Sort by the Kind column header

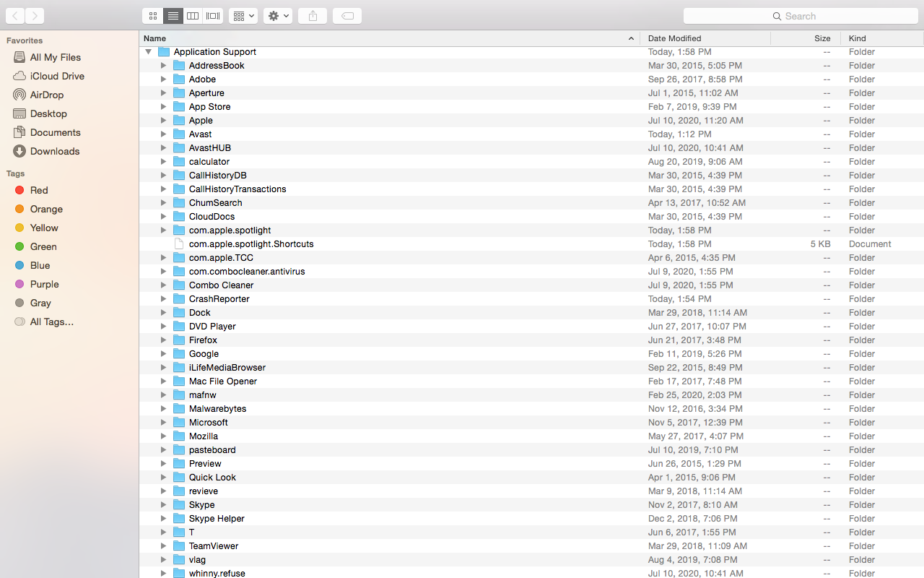pos(882,38)
